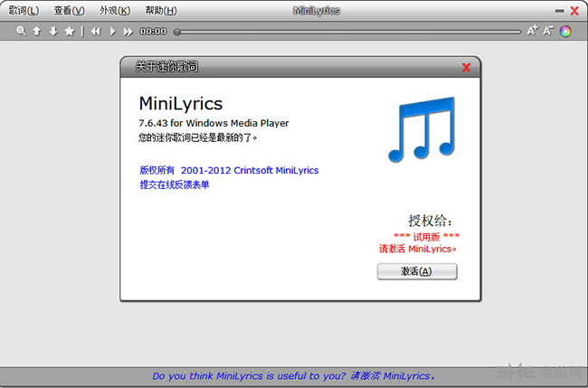
Task: Open the 提交在线反馈表单 feedback link
Action: pos(175,185)
